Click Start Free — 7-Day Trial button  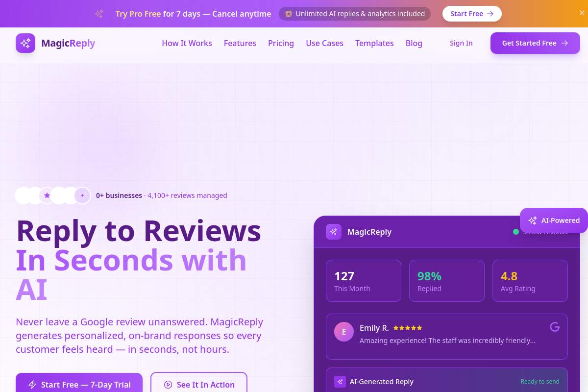click(79, 385)
